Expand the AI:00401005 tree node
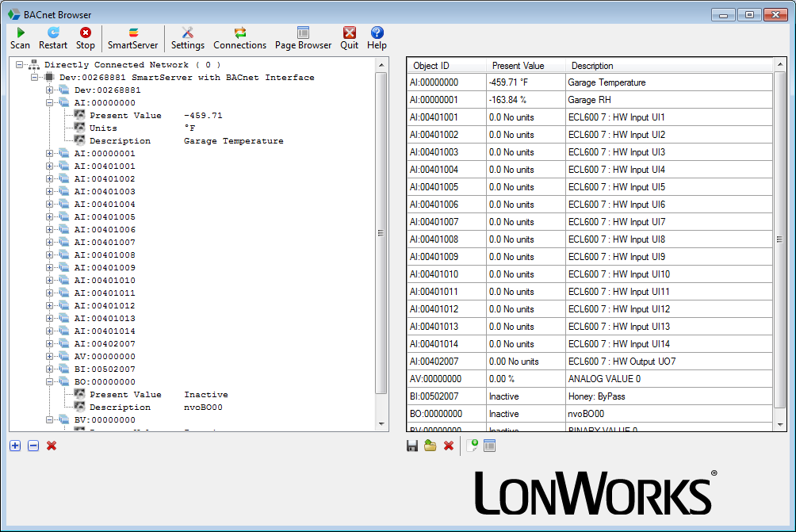 coord(49,216)
